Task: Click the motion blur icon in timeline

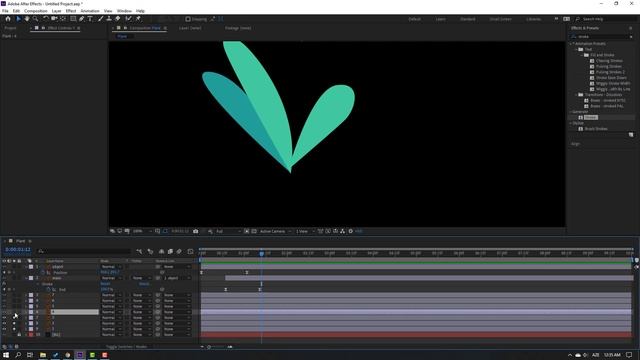Action: pos(179,251)
